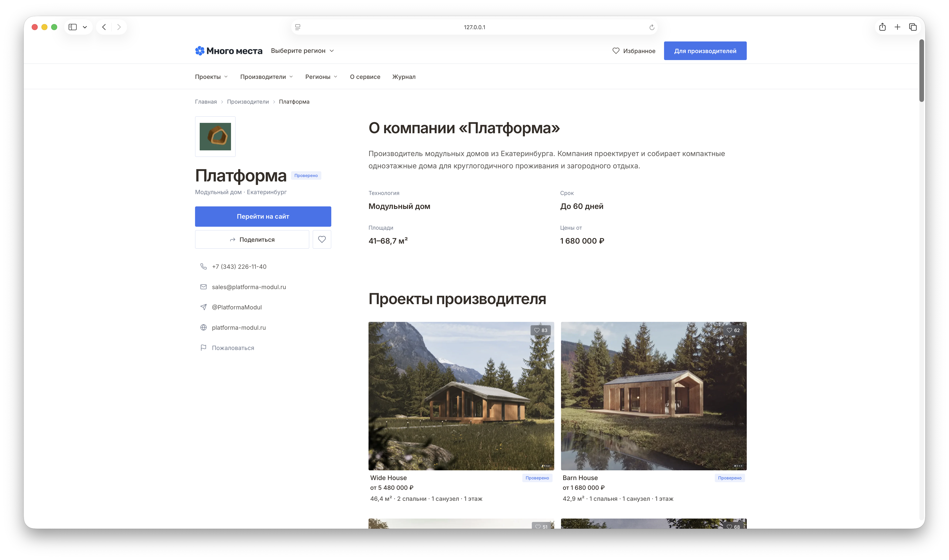The image size is (949, 560).
Task: Click the Поделиться arrow icon
Action: tap(232, 240)
